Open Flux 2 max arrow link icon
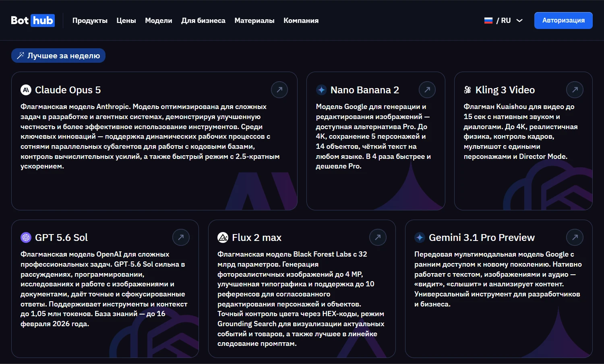The width and height of the screenshot is (604, 364). (x=378, y=237)
